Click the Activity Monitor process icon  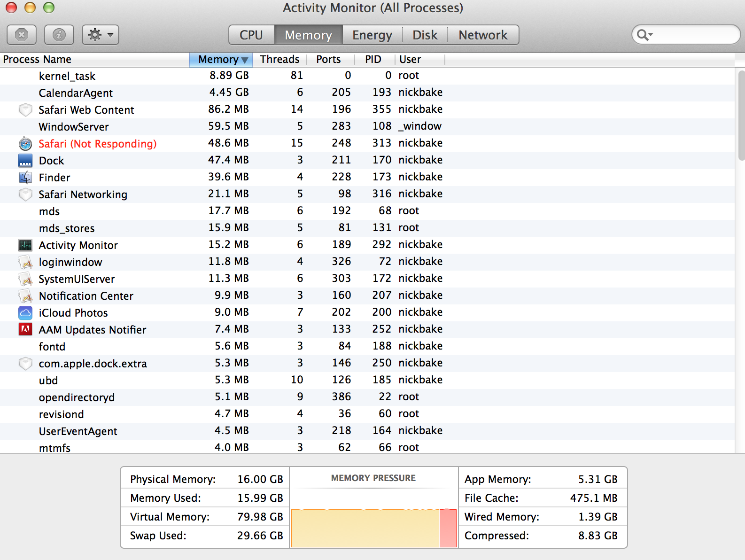click(25, 245)
